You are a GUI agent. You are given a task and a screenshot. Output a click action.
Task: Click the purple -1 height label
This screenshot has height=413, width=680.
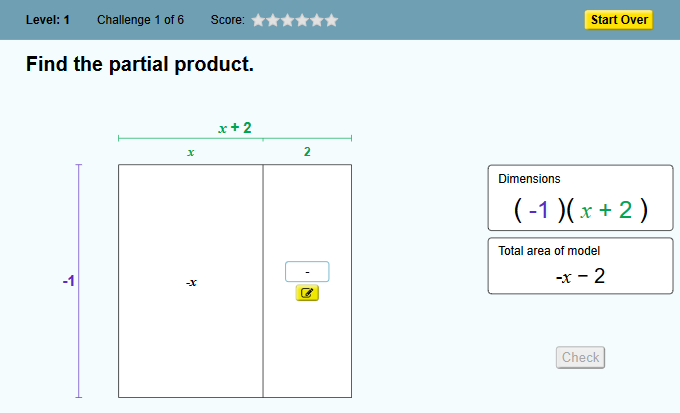coord(69,281)
